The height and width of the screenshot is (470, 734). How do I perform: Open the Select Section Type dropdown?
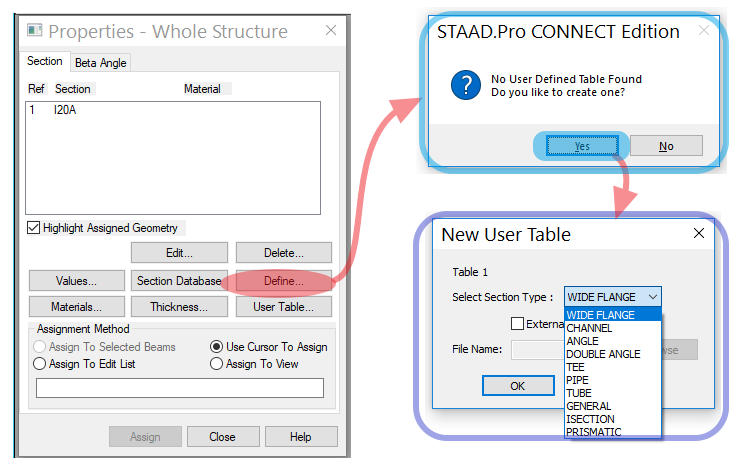(x=613, y=297)
